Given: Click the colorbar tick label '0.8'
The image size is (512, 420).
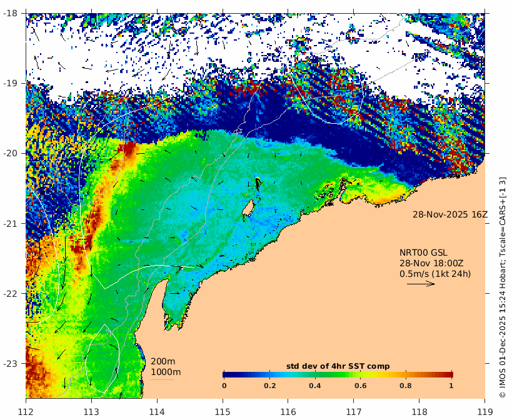Looking at the screenshot, I should (x=406, y=386).
